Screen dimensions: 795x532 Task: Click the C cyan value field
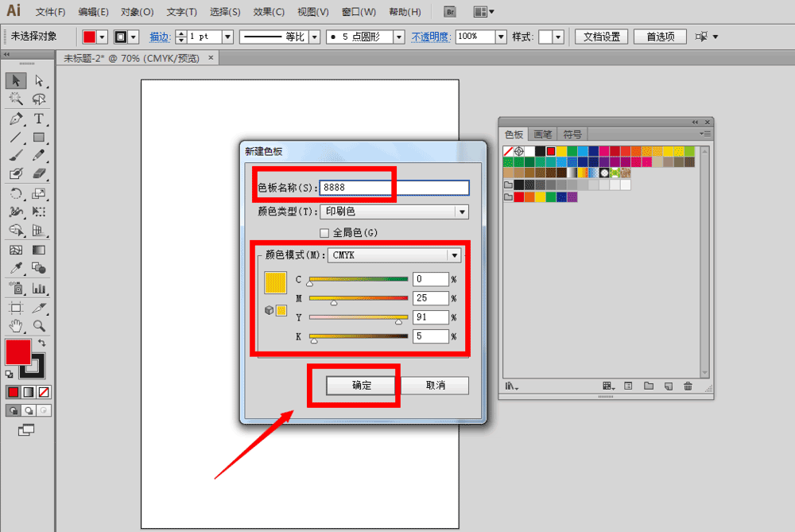pyautogui.click(x=430, y=279)
